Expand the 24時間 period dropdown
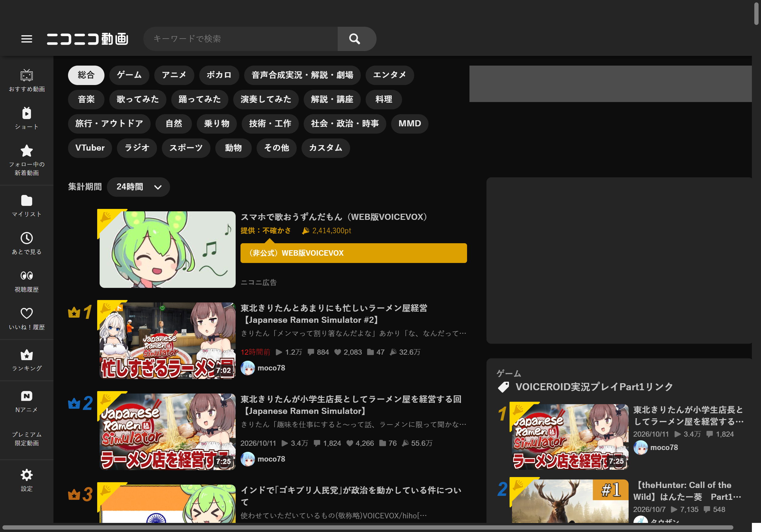The height and width of the screenshot is (532, 761). pyautogui.click(x=138, y=187)
